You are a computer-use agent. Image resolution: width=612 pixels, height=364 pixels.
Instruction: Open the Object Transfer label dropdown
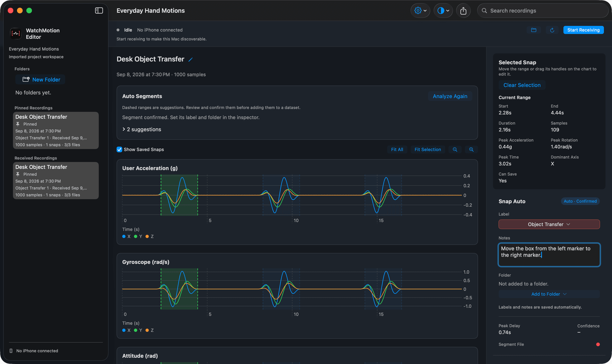point(549,224)
